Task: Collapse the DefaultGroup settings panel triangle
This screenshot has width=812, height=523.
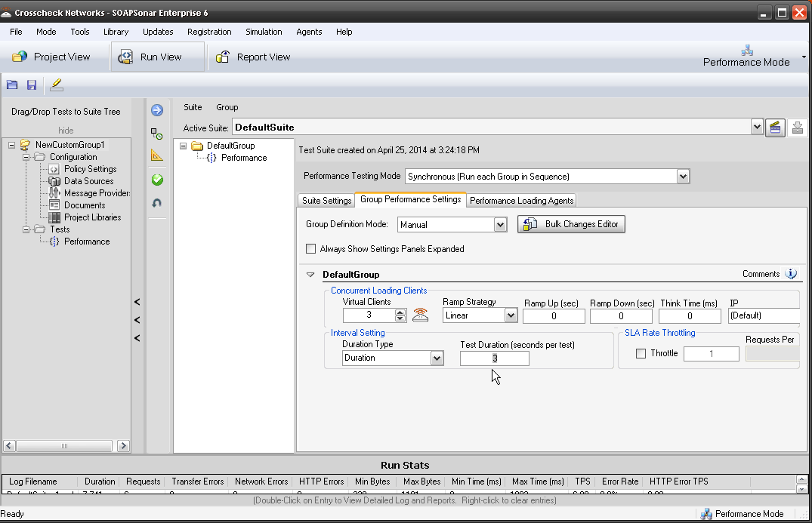Action: [x=310, y=275]
